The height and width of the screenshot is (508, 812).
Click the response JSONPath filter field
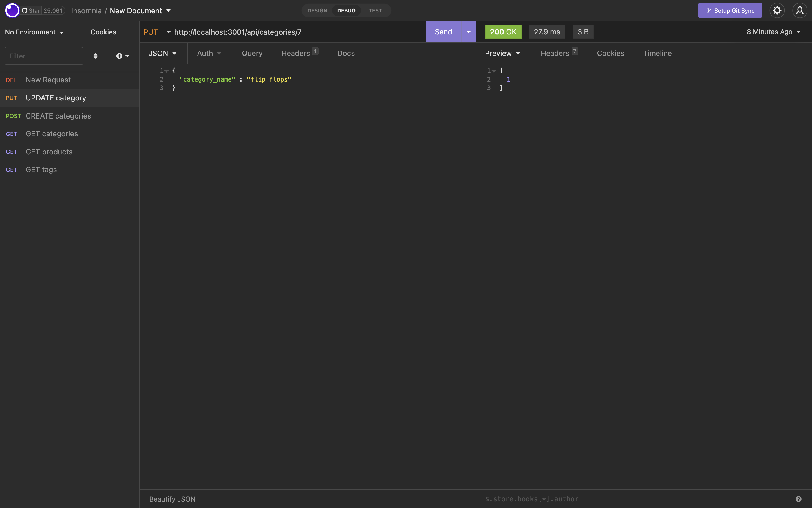tap(637, 499)
